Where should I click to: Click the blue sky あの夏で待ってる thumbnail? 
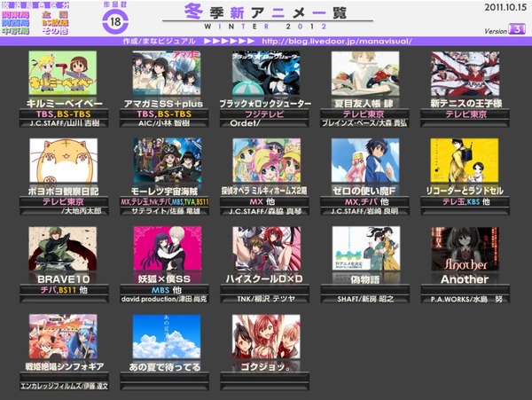coord(167,336)
